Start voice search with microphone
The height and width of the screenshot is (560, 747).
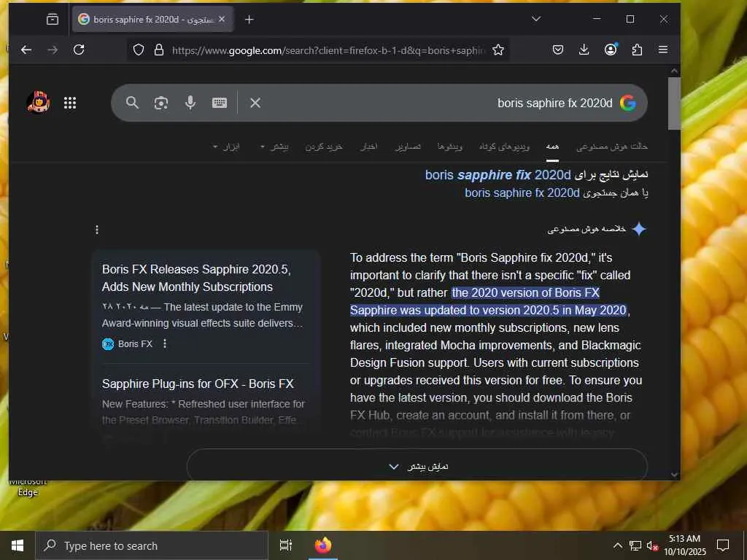190,103
